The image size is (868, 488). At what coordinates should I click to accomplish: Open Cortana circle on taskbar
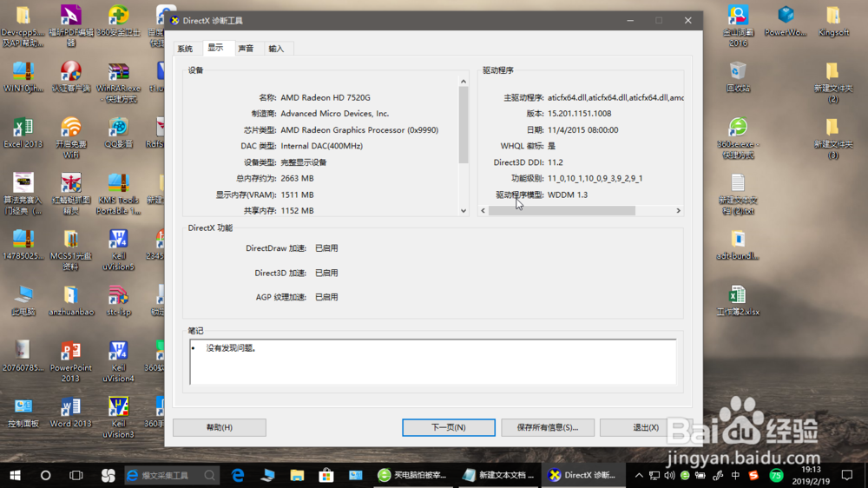point(45,475)
